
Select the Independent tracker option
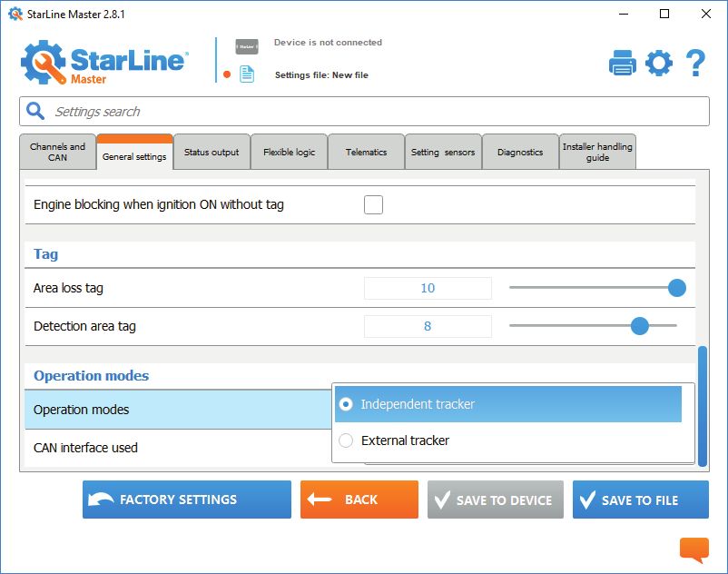[508, 404]
